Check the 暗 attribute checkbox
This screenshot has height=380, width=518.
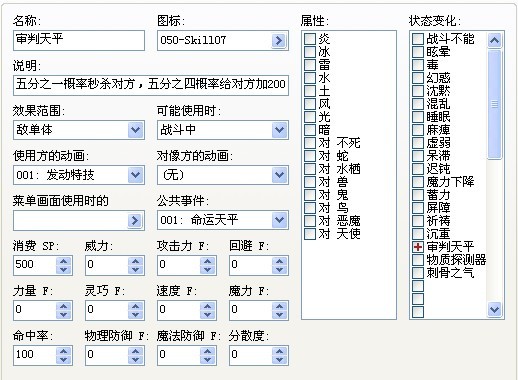[310, 130]
